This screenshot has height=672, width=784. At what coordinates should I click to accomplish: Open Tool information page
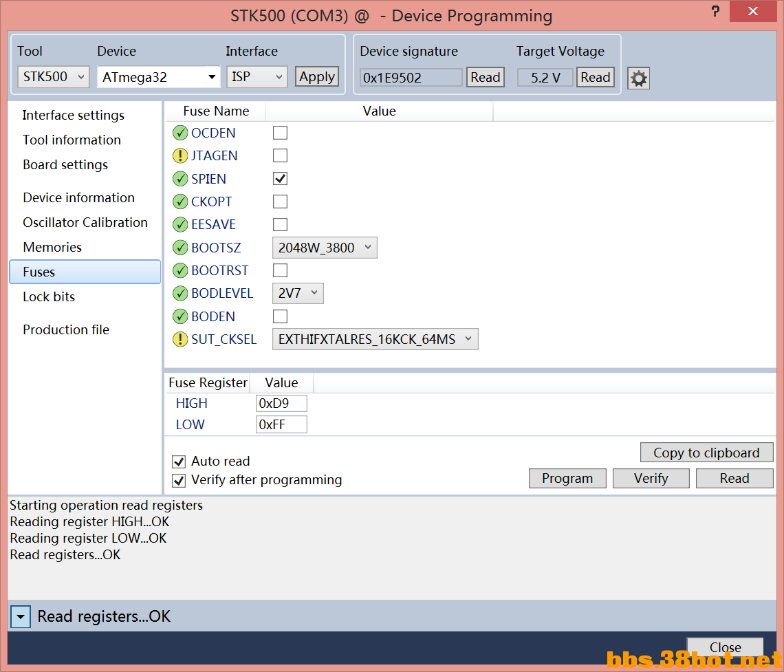[72, 140]
